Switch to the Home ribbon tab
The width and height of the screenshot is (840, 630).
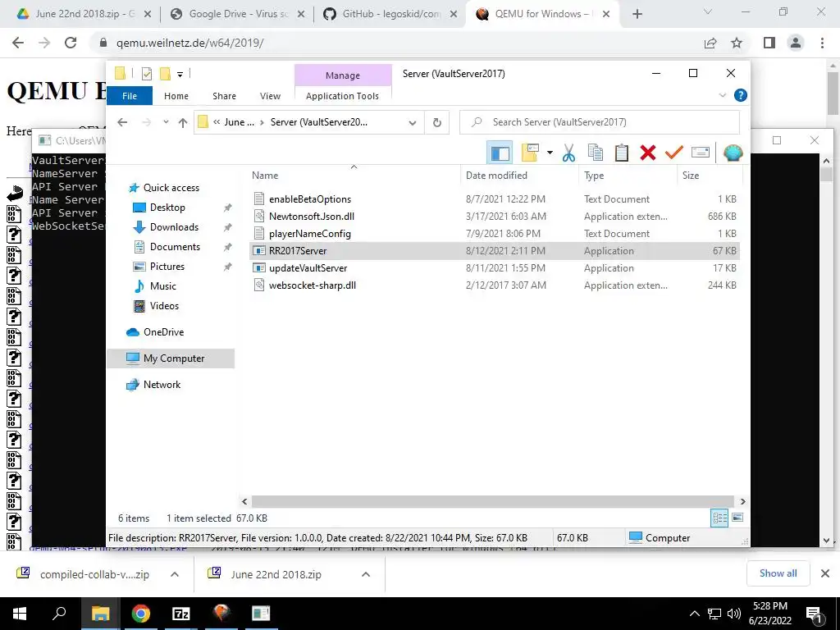pyautogui.click(x=176, y=96)
